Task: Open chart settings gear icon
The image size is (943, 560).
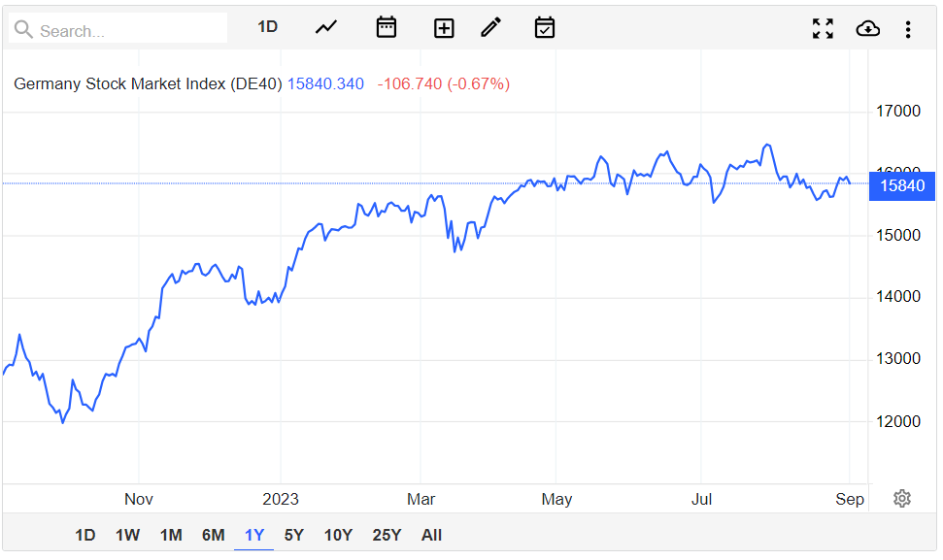Action: [902, 498]
